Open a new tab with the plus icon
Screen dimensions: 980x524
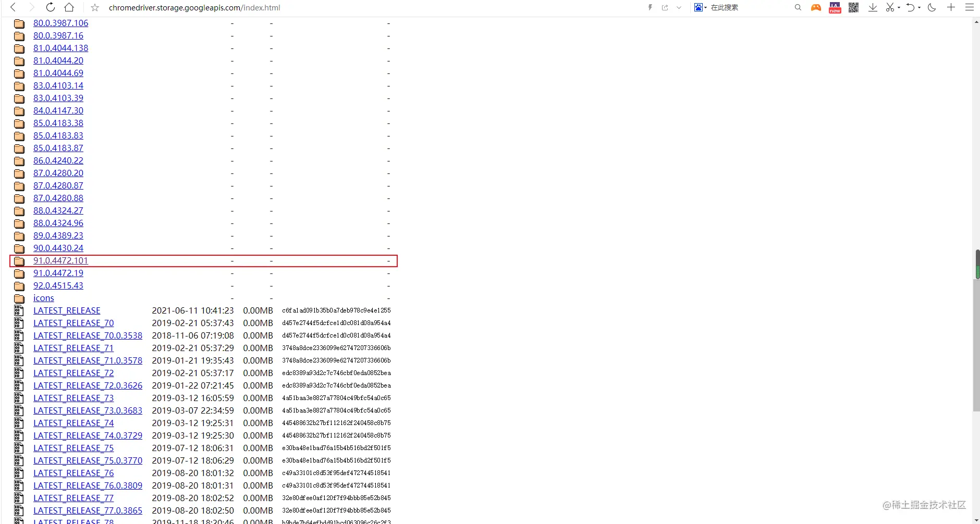(x=951, y=7)
